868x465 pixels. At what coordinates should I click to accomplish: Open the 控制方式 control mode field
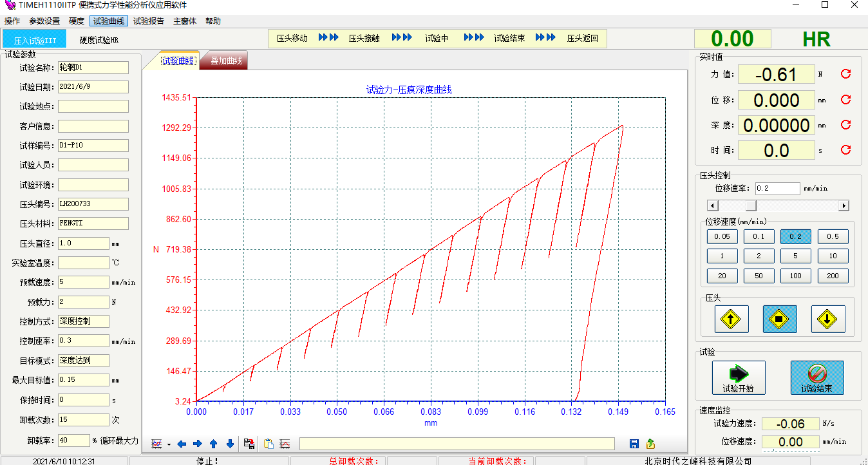tap(84, 321)
